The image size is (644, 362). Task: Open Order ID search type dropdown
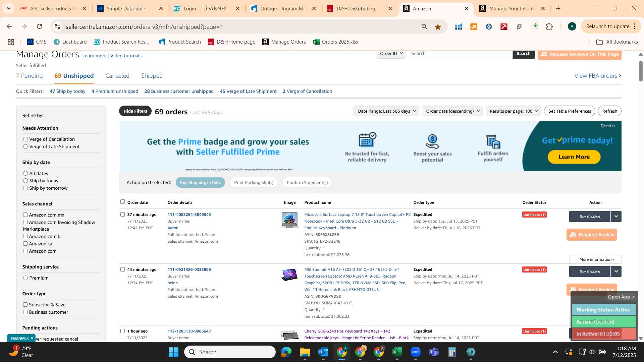point(391,54)
